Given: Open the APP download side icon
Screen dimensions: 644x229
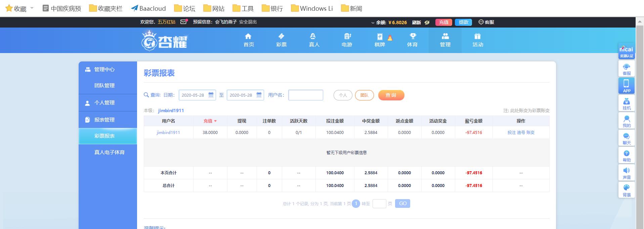Looking at the screenshot, I should tap(627, 86).
